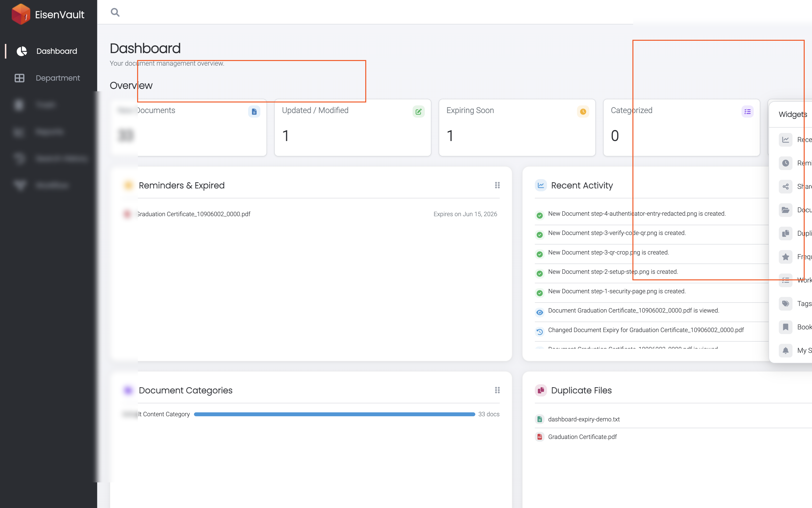Click the Recent Activity chart icon
Image resolution: width=812 pixels, height=508 pixels.
point(540,185)
